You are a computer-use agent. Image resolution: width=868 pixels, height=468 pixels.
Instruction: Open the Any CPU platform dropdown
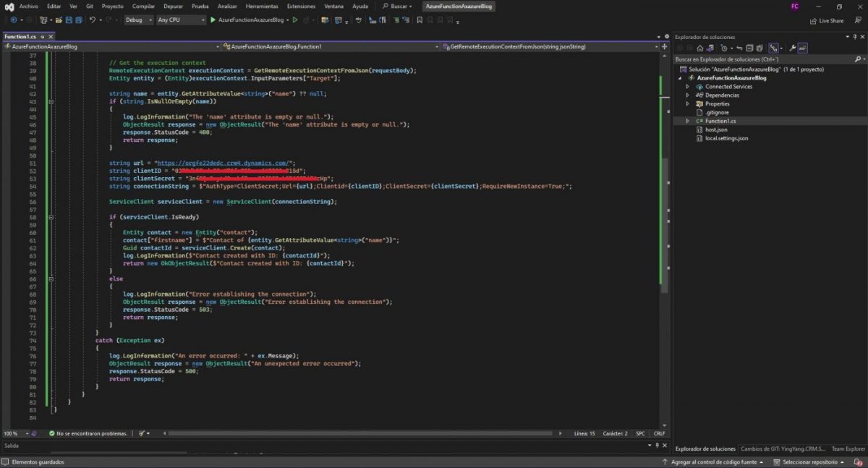pyautogui.click(x=181, y=20)
